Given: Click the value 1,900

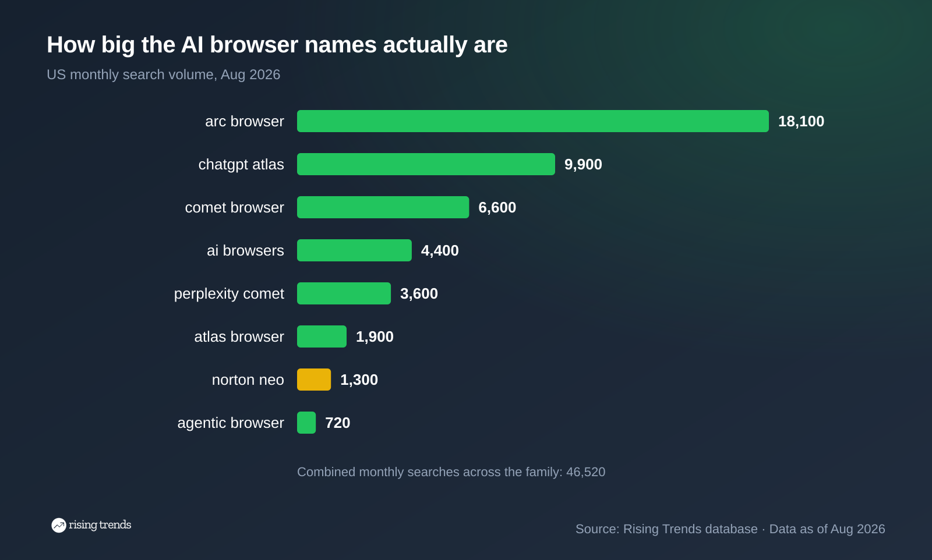Looking at the screenshot, I should [x=375, y=336].
